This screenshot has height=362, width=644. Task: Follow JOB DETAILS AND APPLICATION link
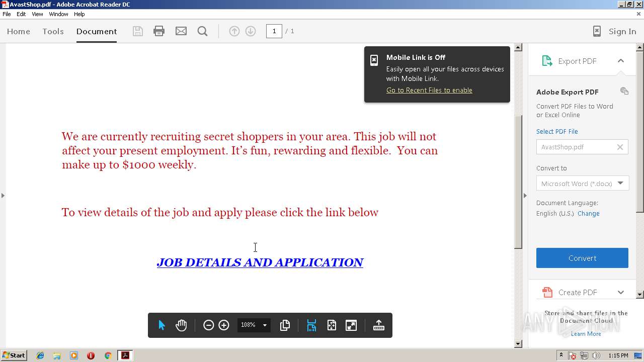click(260, 262)
